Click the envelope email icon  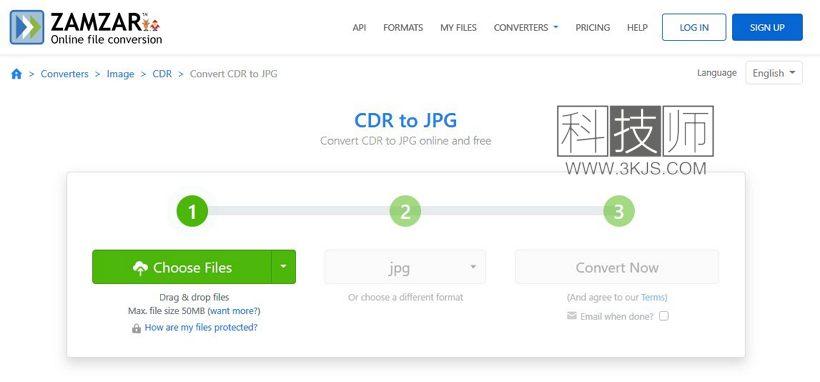tap(572, 316)
